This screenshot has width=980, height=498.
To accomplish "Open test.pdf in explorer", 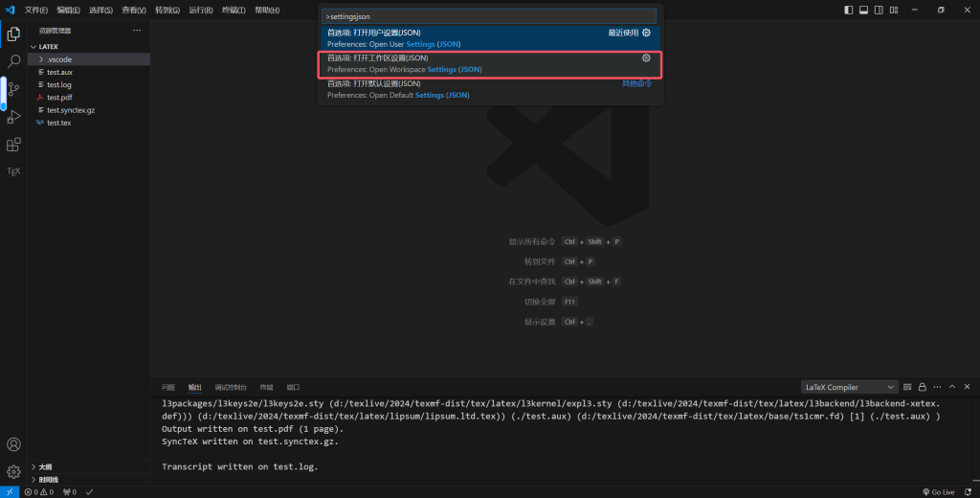I will 87,97.
